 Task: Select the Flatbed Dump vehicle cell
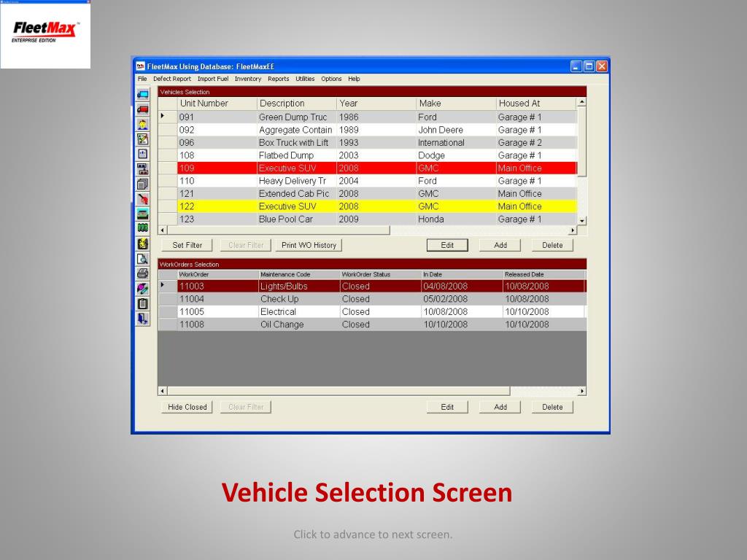[296, 156]
